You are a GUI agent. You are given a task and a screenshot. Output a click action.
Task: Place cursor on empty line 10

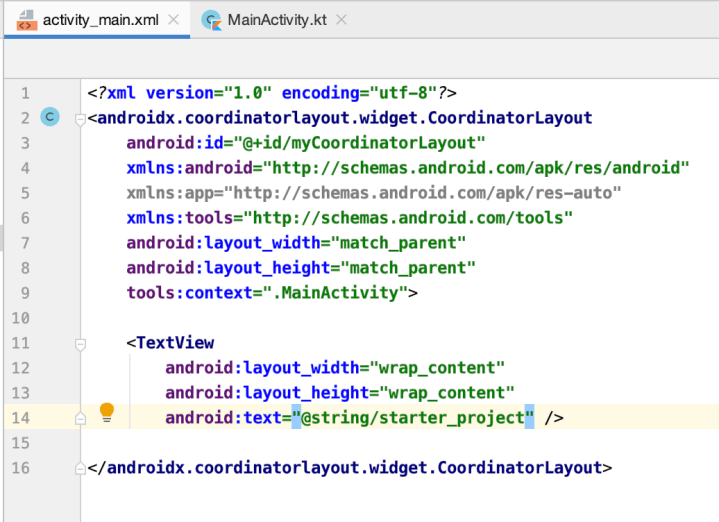click(399, 318)
